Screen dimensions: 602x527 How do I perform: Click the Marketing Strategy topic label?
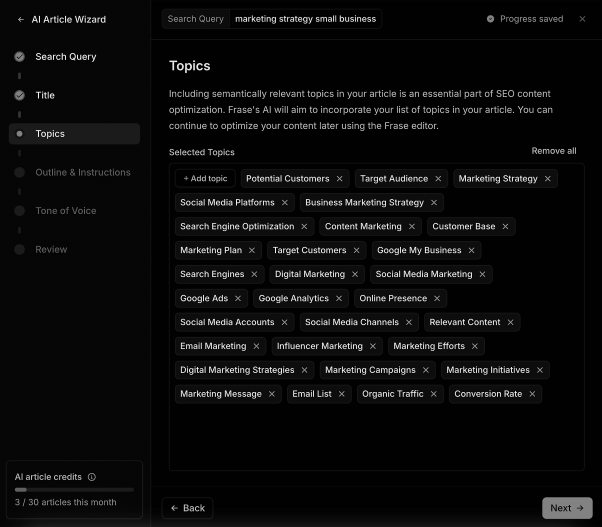pos(498,179)
